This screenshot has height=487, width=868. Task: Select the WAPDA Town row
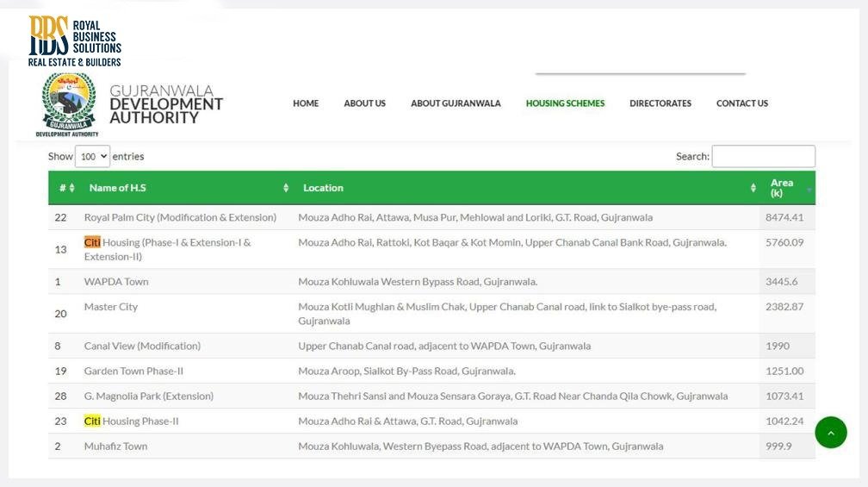[x=116, y=282]
